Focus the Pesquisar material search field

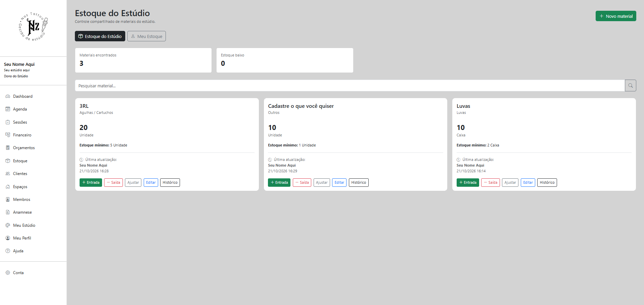coord(350,86)
